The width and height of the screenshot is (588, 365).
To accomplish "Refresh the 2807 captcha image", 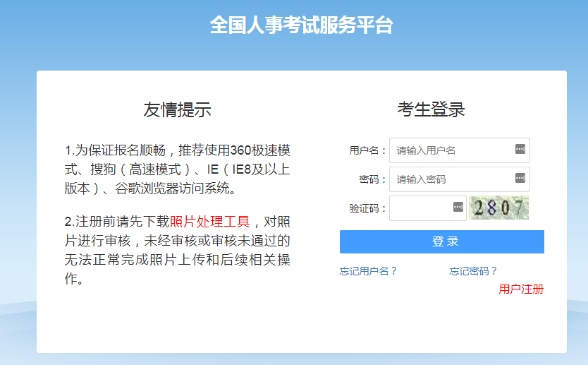I will pyautogui.click(x=499, y=208).
